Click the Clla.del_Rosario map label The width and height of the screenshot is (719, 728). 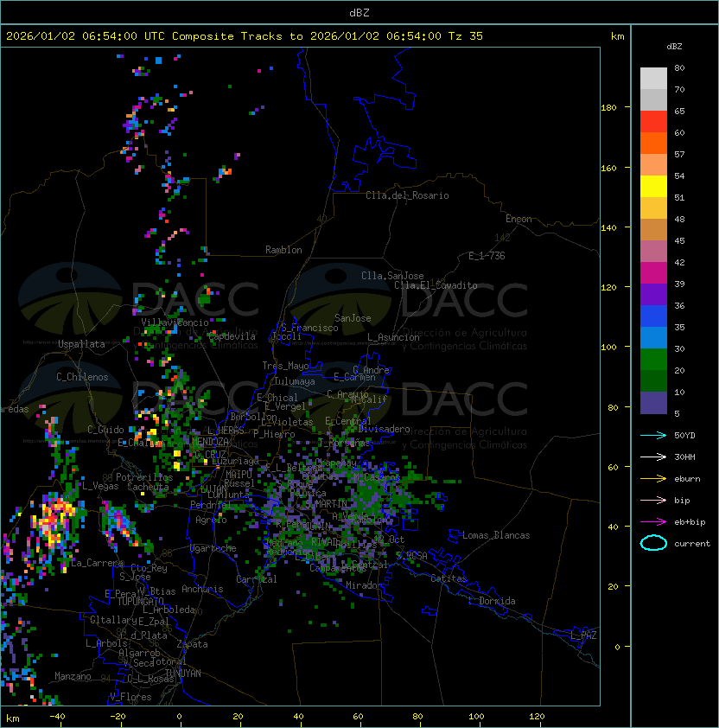click(407, 195)
